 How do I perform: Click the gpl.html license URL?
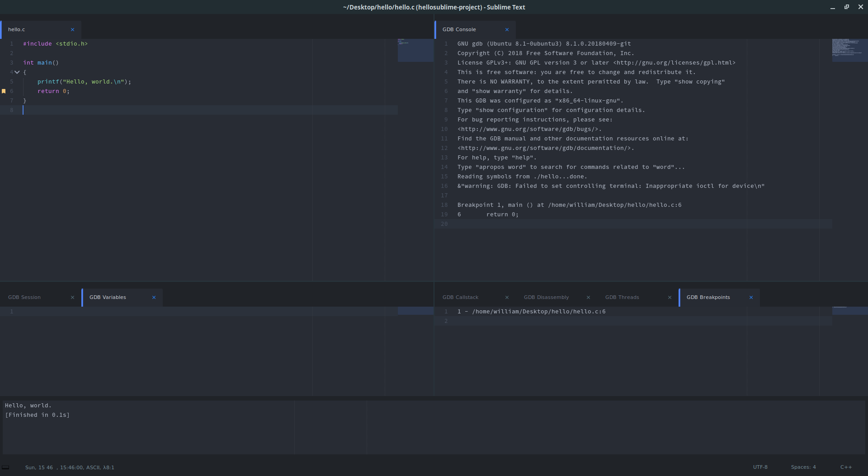click(674, 63)
